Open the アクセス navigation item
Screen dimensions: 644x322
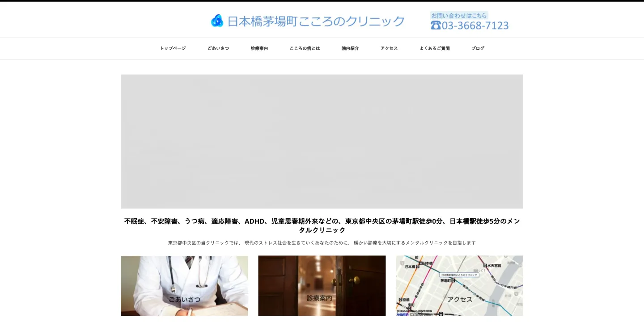pyautogui.click(x=389, y=48)
